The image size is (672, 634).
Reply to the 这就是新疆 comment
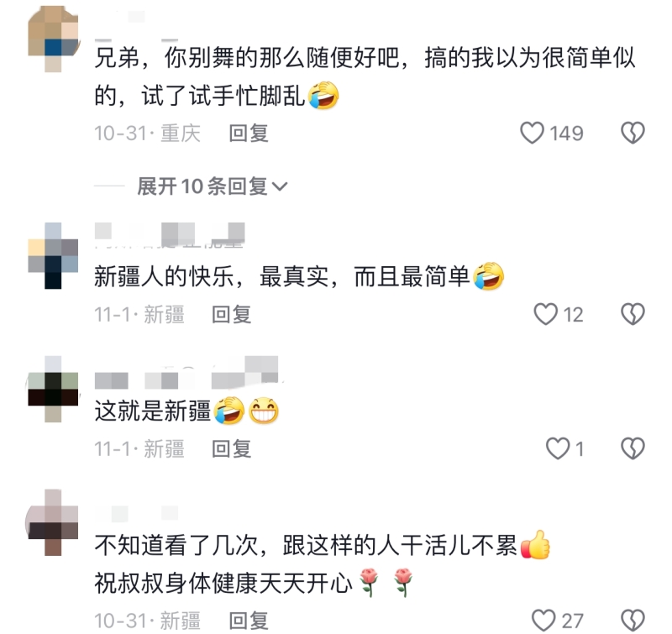(232, 449)
